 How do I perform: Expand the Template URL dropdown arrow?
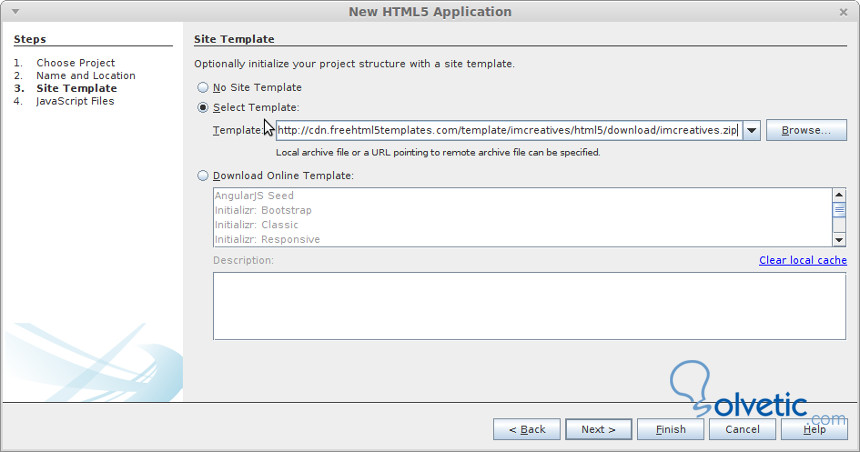(751, 131)
